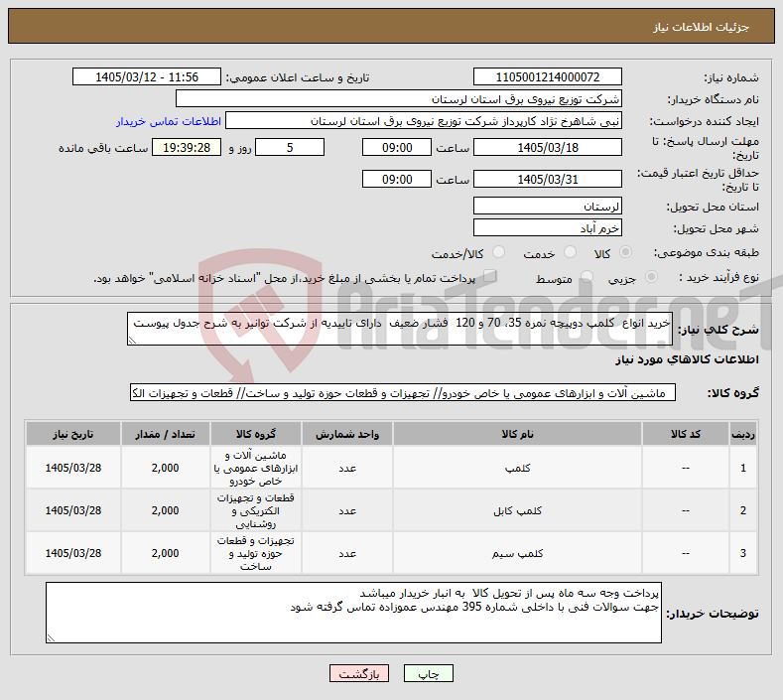Click the quantity 2,000 in row 1

coord(166,469)
